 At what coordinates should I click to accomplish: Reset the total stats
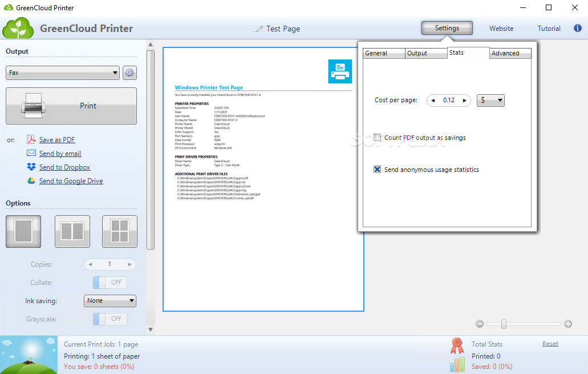550,344
